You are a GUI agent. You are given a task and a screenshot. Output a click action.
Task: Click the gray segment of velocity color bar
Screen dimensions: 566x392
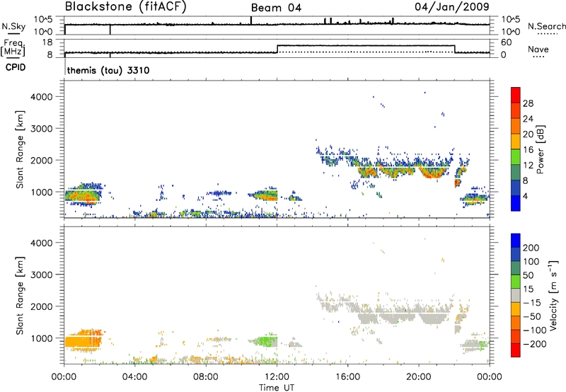coord(516,295)
